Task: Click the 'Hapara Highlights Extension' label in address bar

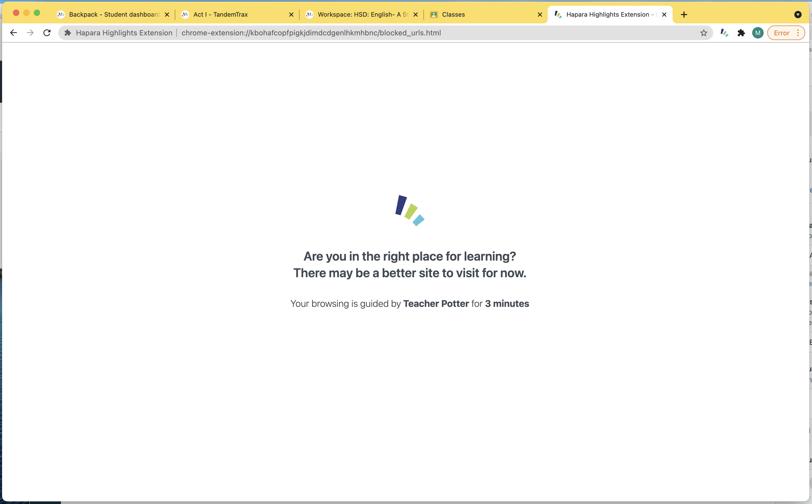Action: tap(124, 33)
